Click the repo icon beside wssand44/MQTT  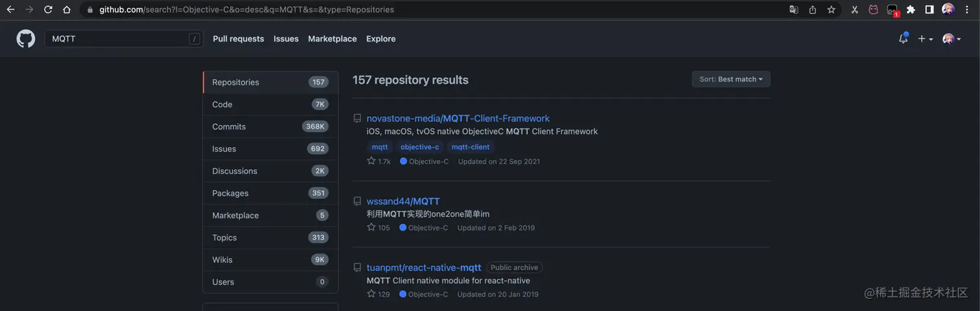click(357, 202)
